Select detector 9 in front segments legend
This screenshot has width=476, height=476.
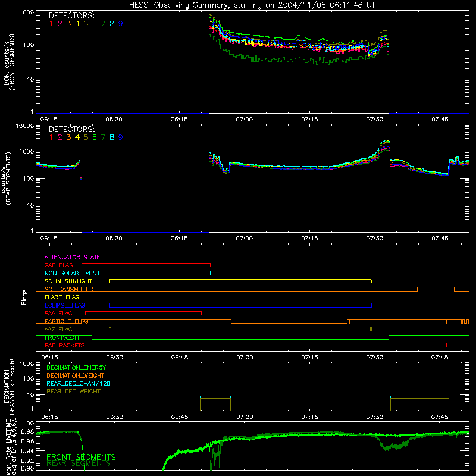tap(121, 24)
